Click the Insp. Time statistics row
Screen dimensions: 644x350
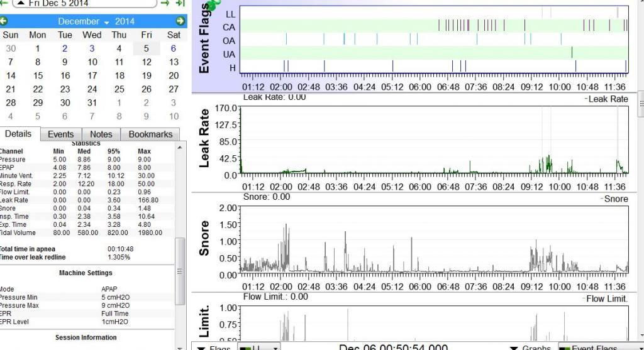click(x=87, y=216)
